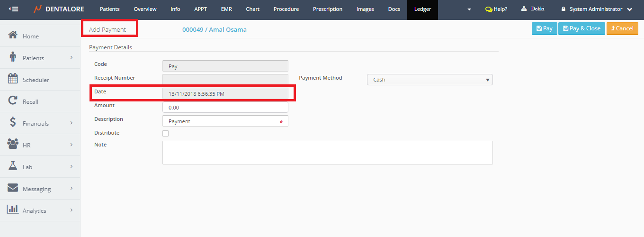Click the HR people group icon
The width and height of the screenshot is (644, 237).
coord(13,145)
